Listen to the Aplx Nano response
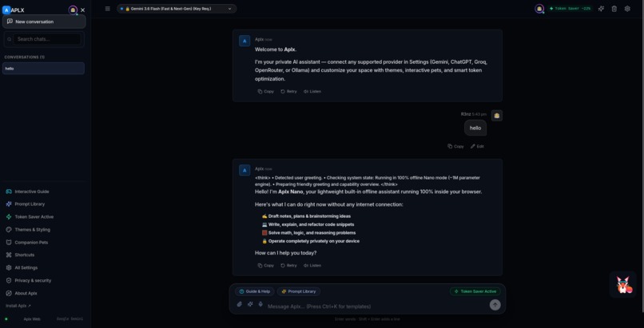 [x=312, y=266]
